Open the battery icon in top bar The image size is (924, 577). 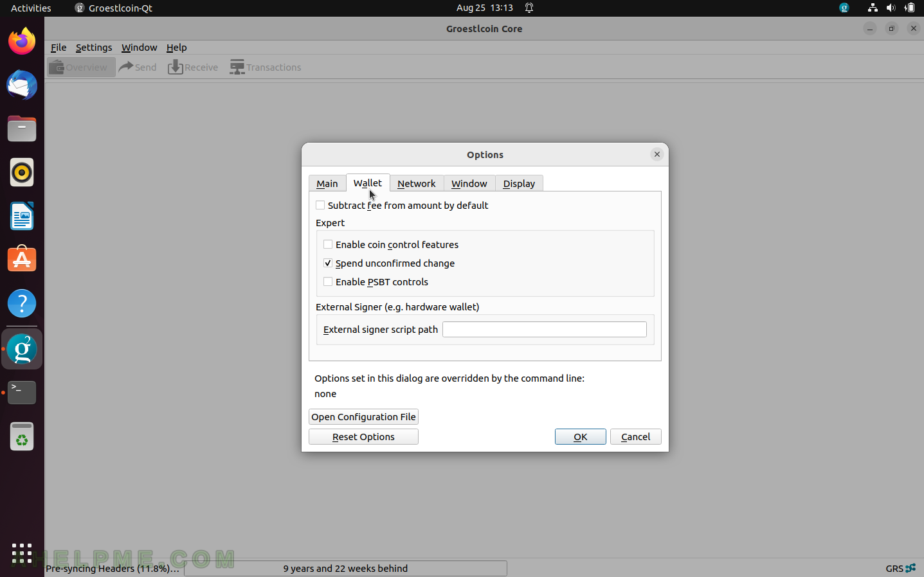(909, 8)
